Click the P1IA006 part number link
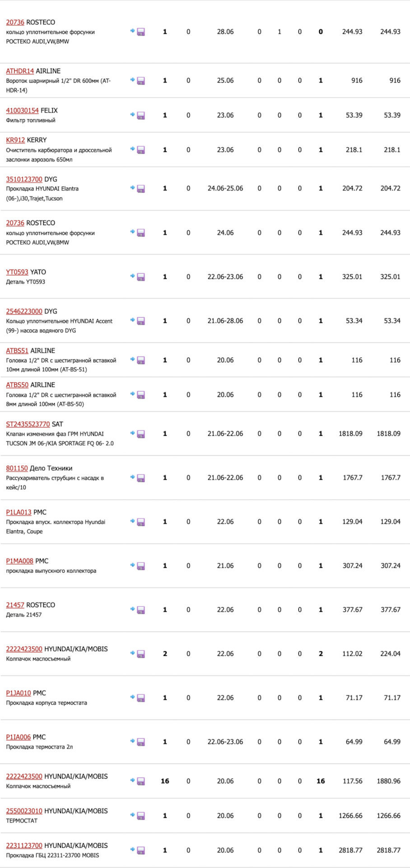This screenshot has width=410, height=868. [18, 737]
